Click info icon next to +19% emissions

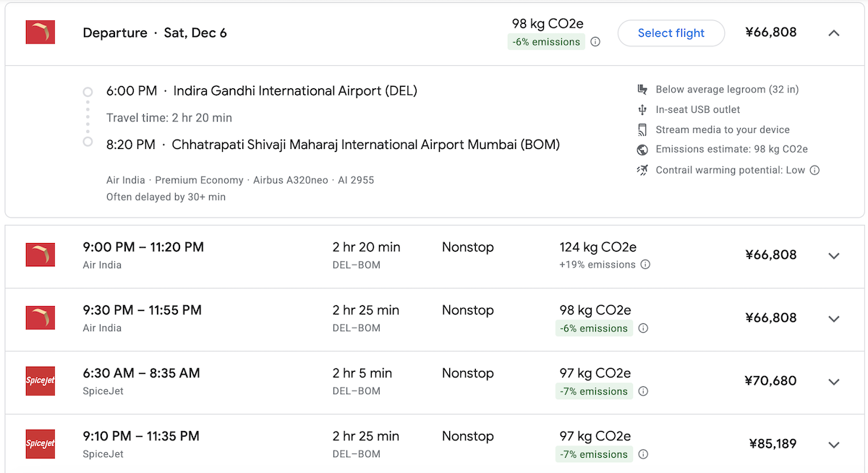tap(645, 265)
